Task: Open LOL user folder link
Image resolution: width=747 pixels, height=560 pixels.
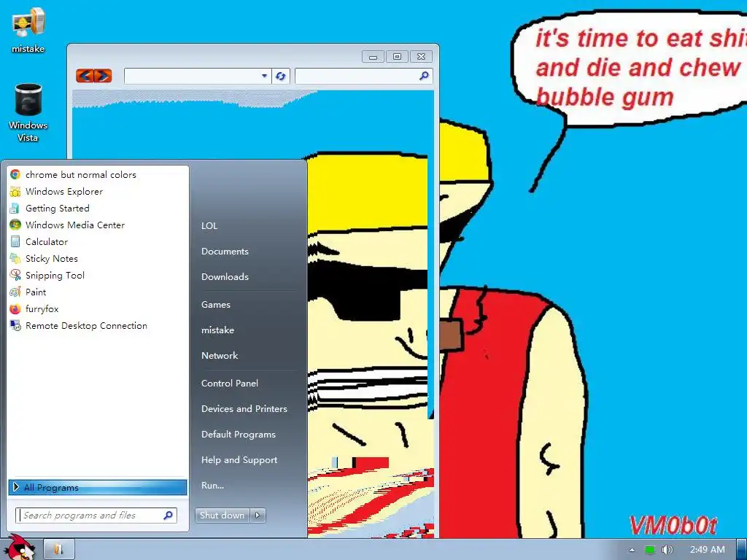Action: [x=209, y=226]
